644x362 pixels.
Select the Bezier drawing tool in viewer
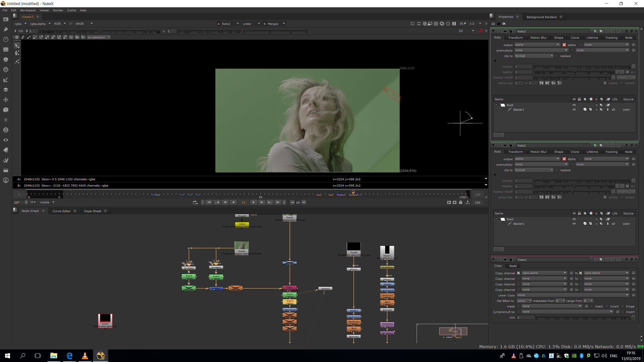(17, 61)
